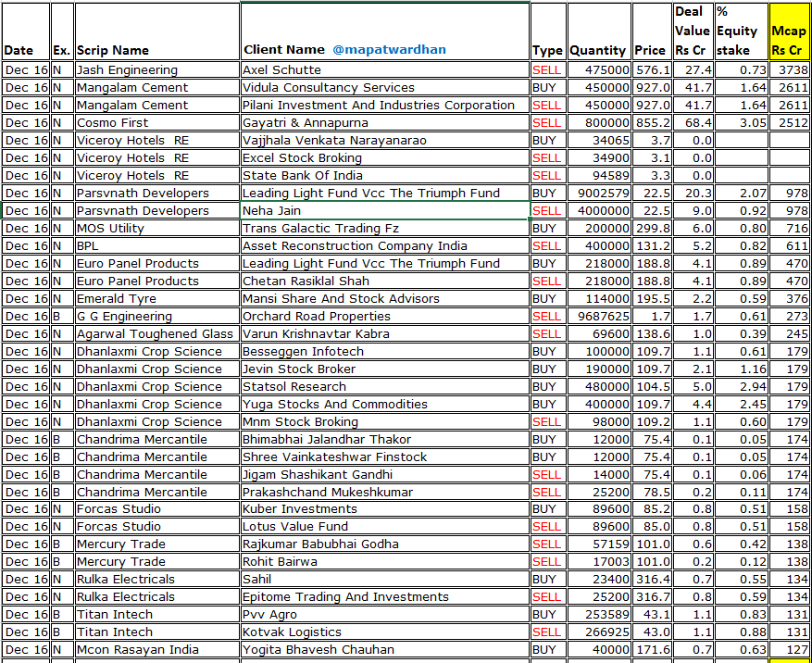
Task: Click the Mcon Rasayan India cell
Action: (x=156, y=650)
